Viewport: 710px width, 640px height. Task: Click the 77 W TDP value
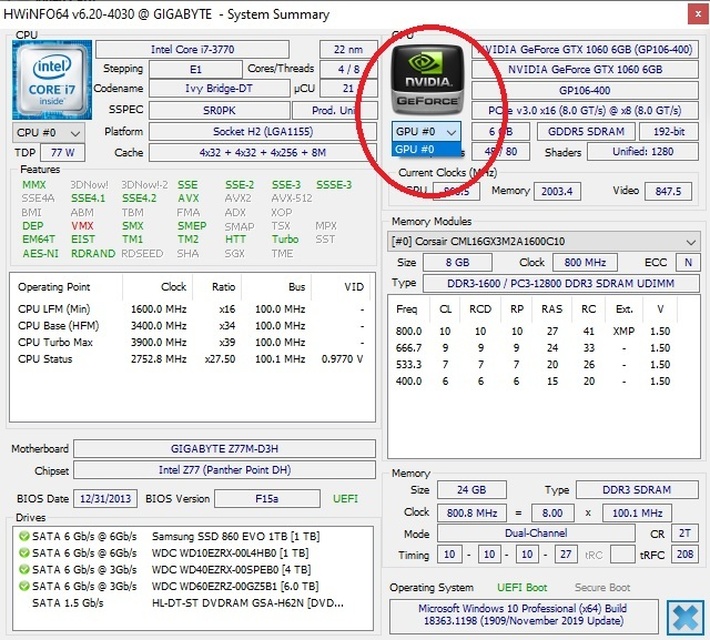tap(62, 153)
